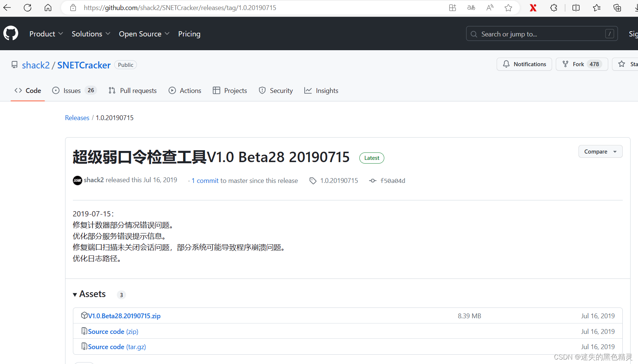638x364 pixels.
Task: Open the Insights tab
Action: point(321,91)
